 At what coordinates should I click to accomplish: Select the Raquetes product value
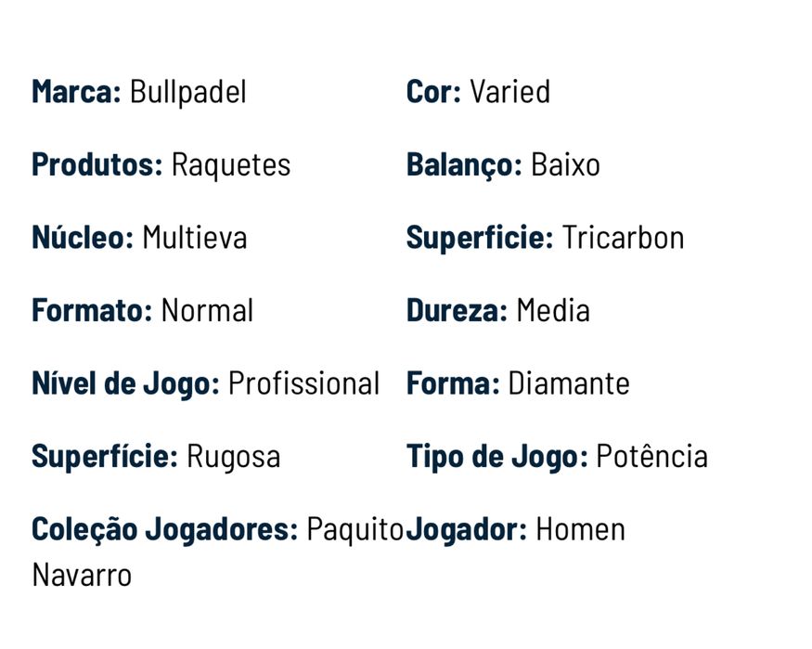tap(231, 165)
